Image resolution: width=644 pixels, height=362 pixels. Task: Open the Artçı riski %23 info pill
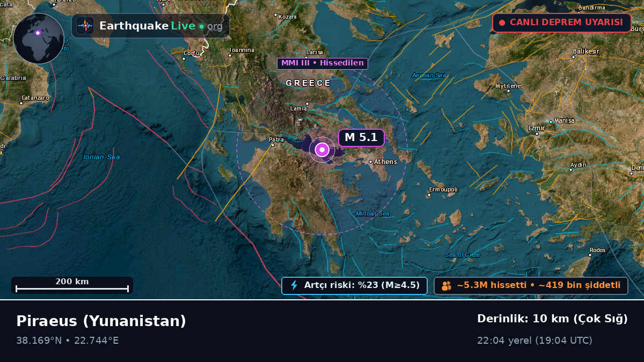point(354,285)
